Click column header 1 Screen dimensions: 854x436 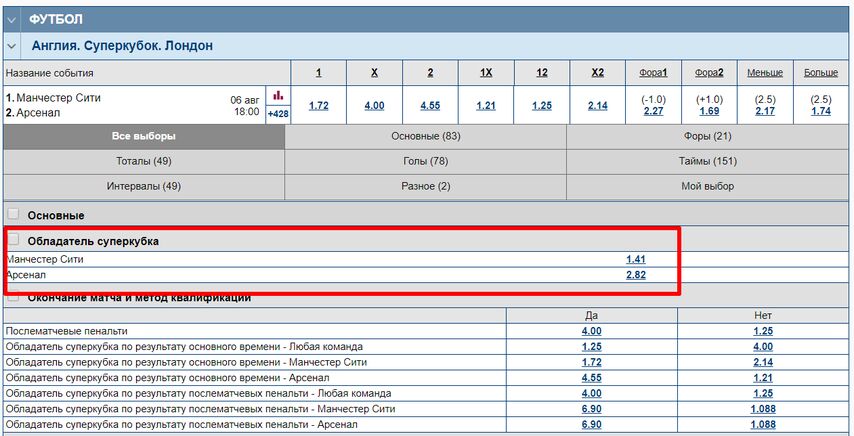tap(319, 72)
